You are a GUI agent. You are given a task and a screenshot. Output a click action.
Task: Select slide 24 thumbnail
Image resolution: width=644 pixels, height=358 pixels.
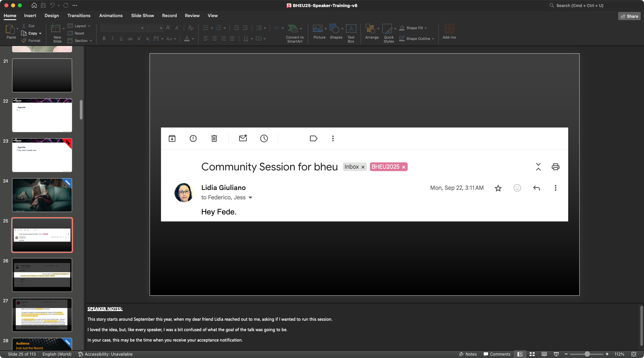(42, 195)
